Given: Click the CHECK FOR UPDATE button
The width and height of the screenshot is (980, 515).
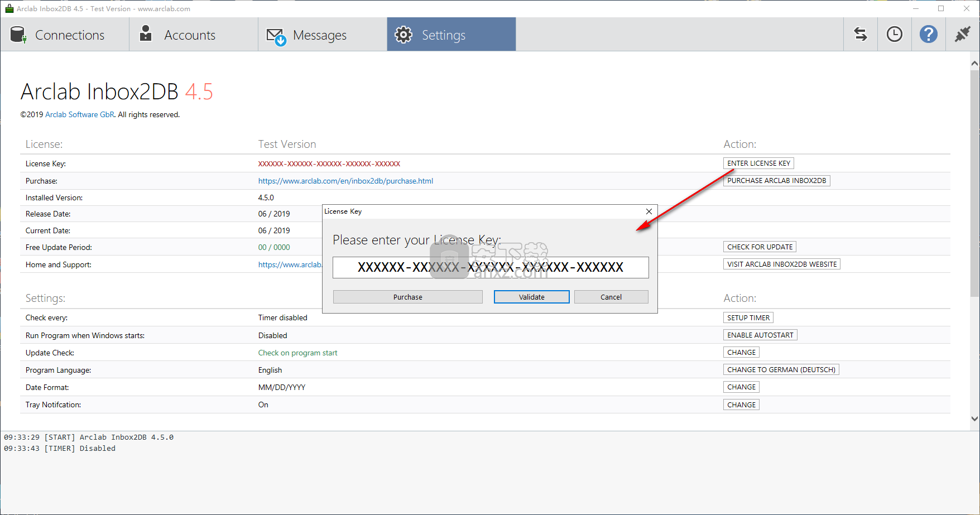Looking at the screenshot, I should tap(760, 247).
